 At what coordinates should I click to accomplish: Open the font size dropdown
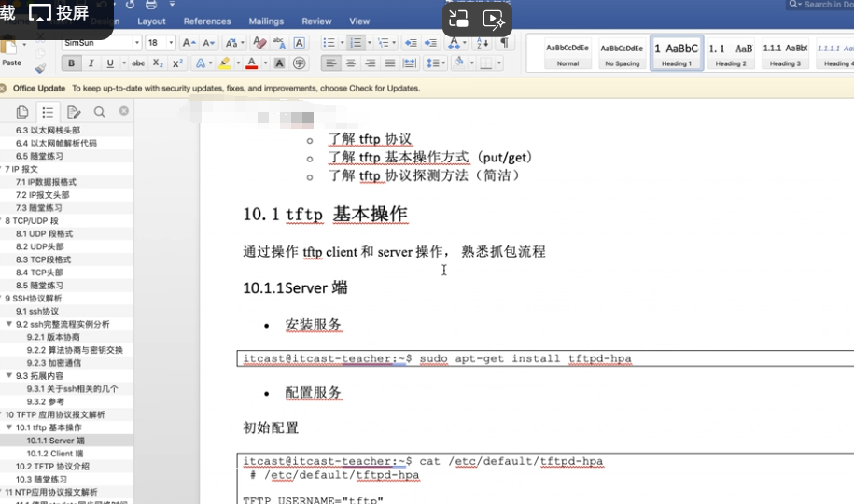pos(173,43)
